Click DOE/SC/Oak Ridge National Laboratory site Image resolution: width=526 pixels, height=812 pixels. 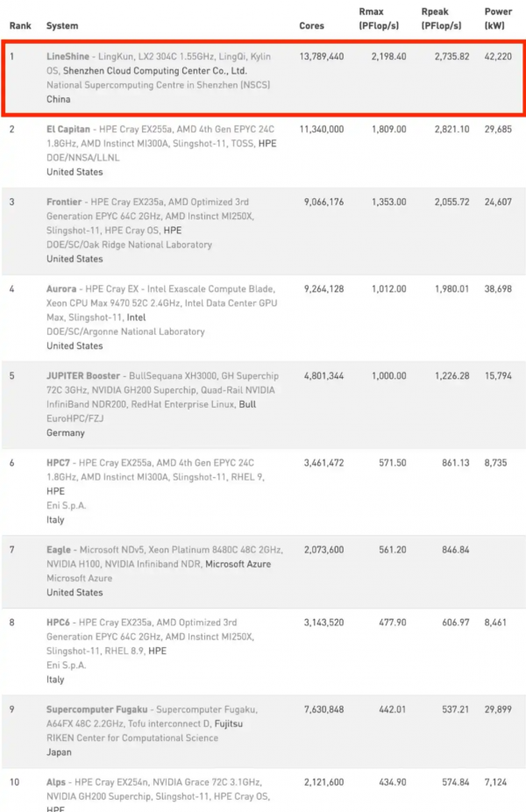pyautogui.click(x=129, y=245)
